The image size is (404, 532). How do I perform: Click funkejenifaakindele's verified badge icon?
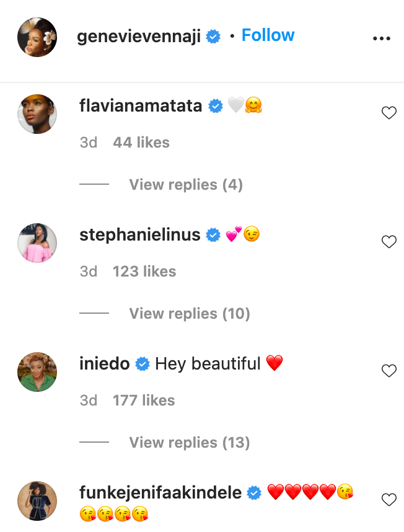(x=254, y=494)
